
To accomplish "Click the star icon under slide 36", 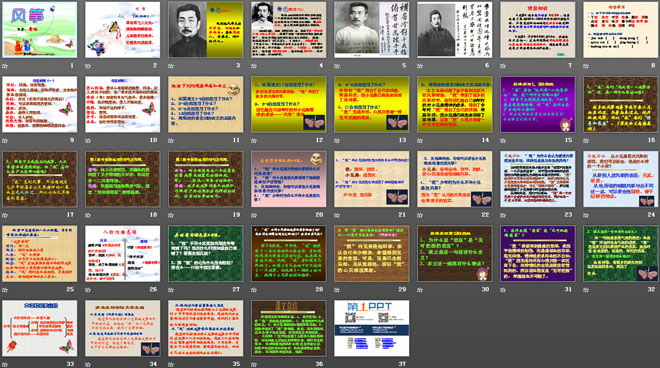I will 254,364.
